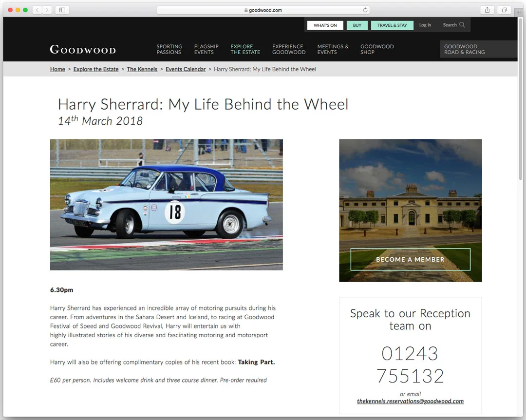Click the goodwood.com address bar
Viewport: 526px width, 420px height.
(x=263, y=10)
